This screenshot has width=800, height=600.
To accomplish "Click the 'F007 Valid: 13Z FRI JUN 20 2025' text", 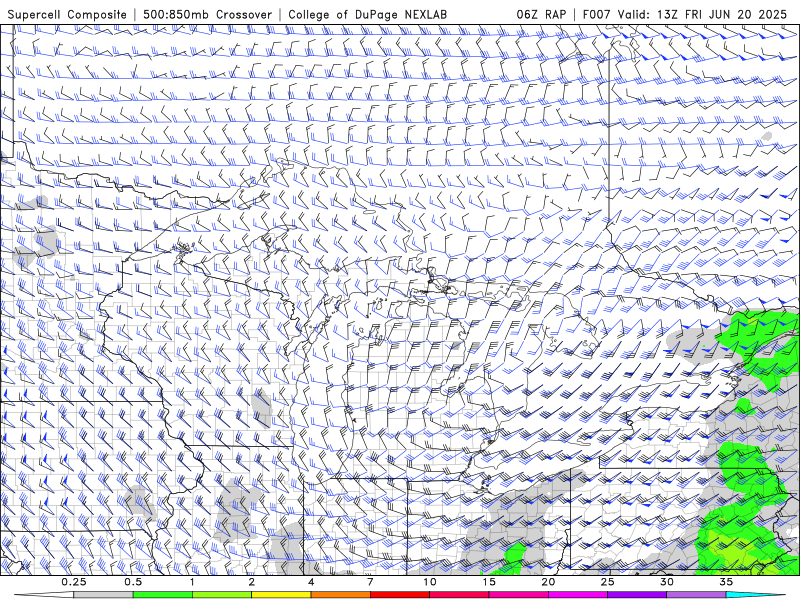I will pos(685,14).
